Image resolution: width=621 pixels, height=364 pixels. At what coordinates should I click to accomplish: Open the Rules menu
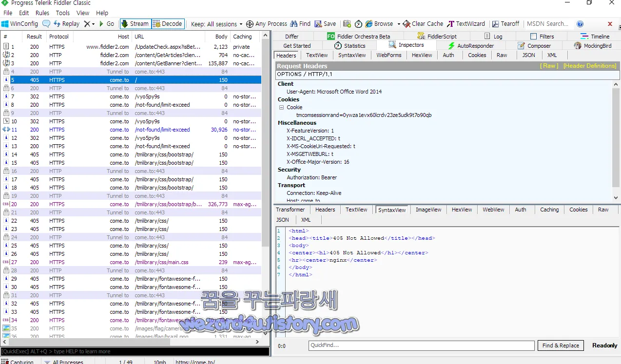click(42, 13)
